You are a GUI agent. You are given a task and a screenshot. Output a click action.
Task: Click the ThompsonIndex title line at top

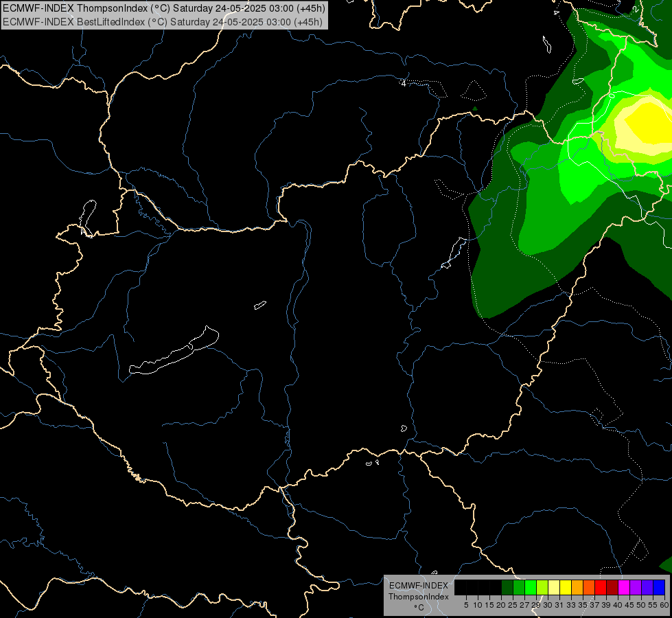click(x=164, y=8)
